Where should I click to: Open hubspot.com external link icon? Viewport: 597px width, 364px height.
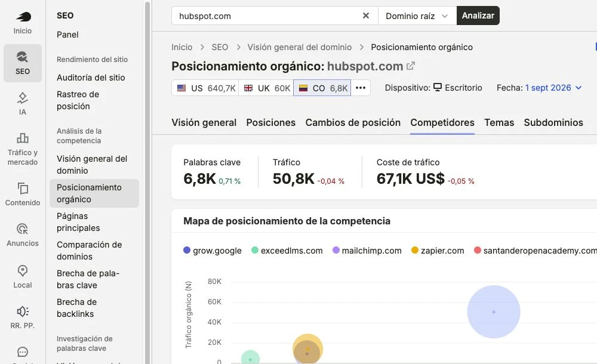tap(411, 66)
